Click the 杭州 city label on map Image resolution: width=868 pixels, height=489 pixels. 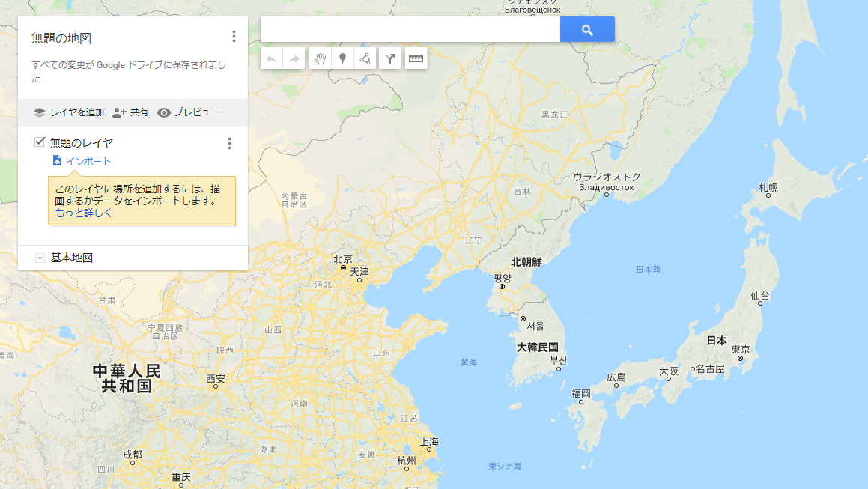pos(407,461)
